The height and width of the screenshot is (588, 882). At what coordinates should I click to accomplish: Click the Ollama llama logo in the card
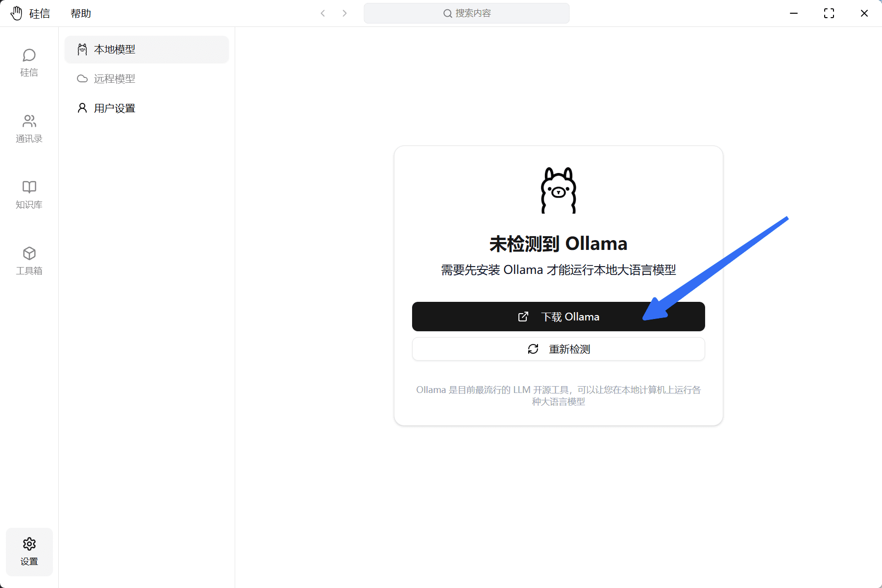[559, 190]
